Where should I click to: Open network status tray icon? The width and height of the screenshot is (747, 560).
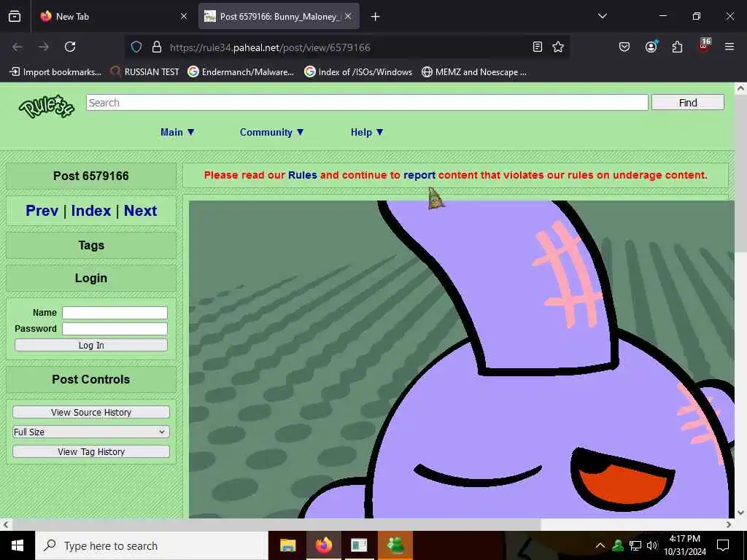pos(635,545)
